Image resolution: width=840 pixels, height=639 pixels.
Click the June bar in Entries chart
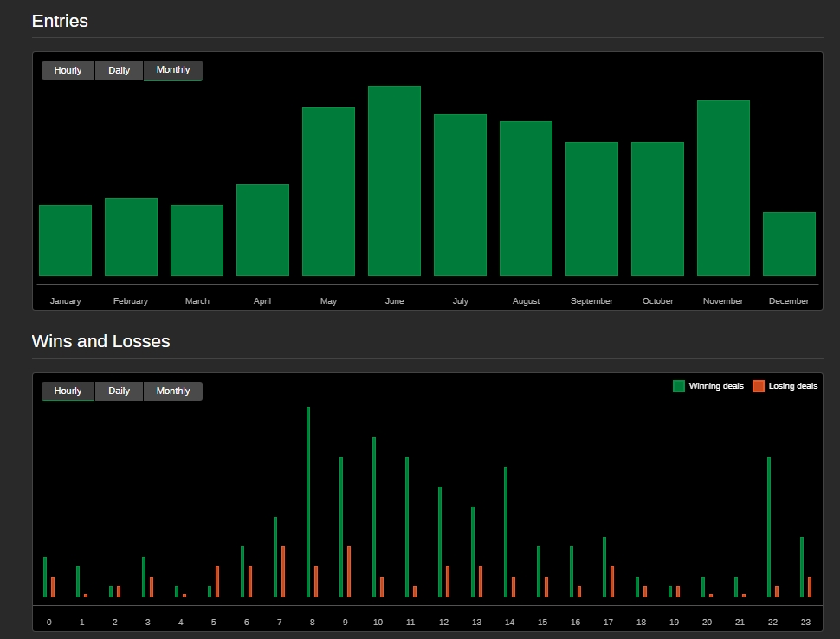[x=394, y=181]
